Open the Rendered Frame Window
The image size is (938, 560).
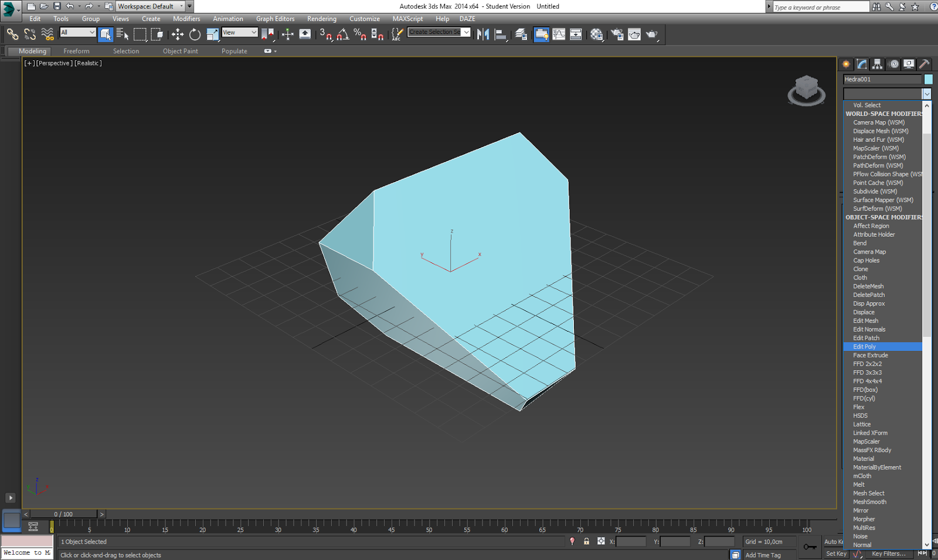(x=634, y=35)
